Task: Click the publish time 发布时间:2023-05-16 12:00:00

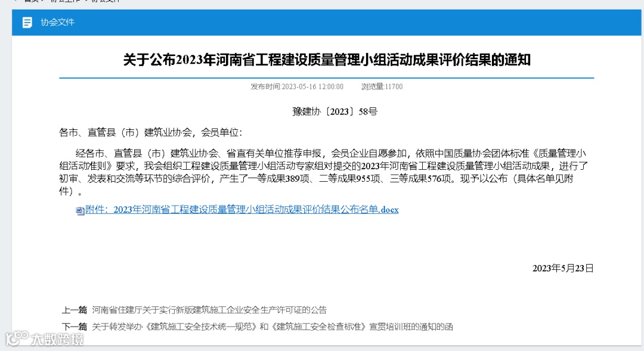Action: point(297,86)
